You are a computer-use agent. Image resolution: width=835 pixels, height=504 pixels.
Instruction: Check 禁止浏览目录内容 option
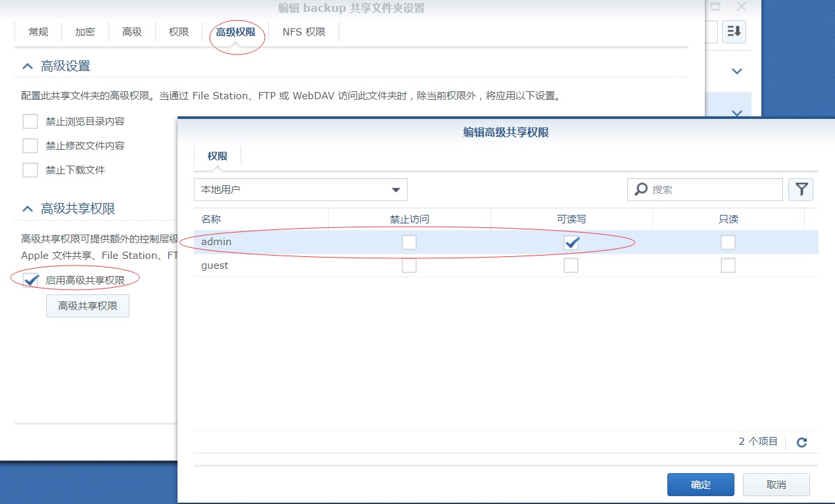point(30,122)
